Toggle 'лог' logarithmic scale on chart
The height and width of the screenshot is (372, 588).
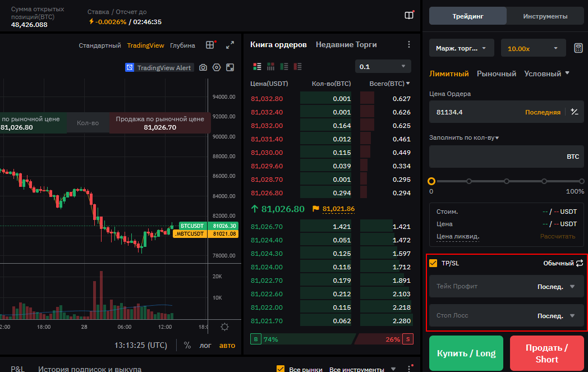coord(205,345)
